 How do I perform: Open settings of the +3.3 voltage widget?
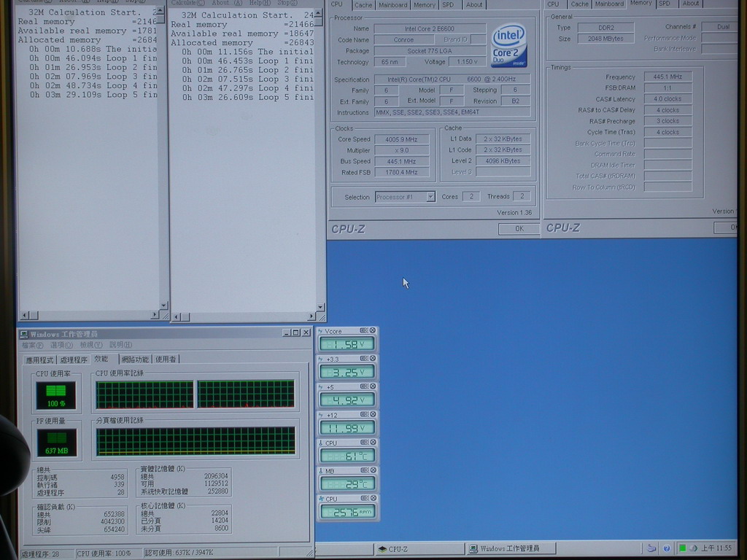364,359
